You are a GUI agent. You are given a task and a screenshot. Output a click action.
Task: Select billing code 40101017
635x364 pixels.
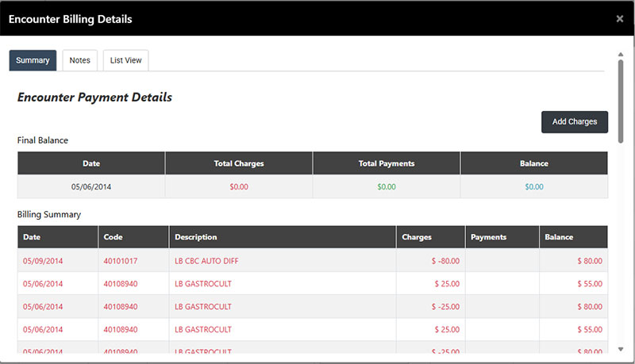point(121,260)
